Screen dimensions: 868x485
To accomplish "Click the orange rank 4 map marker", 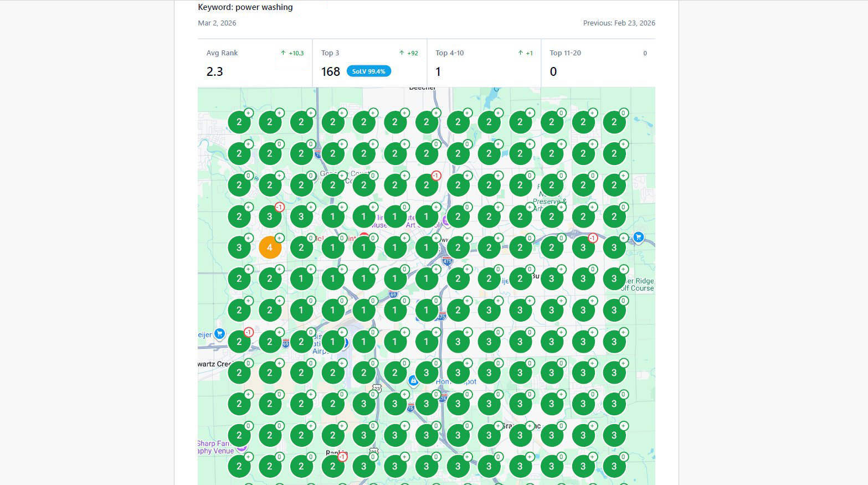I will pos(270,247).
